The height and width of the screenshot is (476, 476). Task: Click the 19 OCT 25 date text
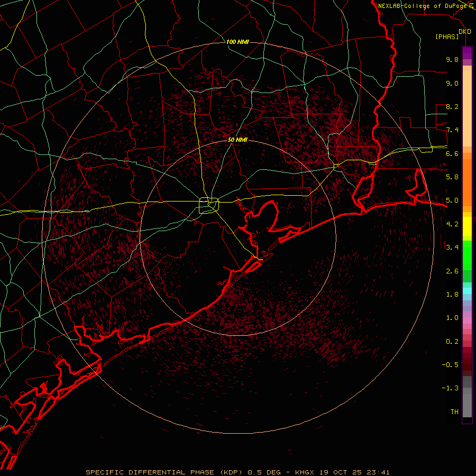click(341, 472)
